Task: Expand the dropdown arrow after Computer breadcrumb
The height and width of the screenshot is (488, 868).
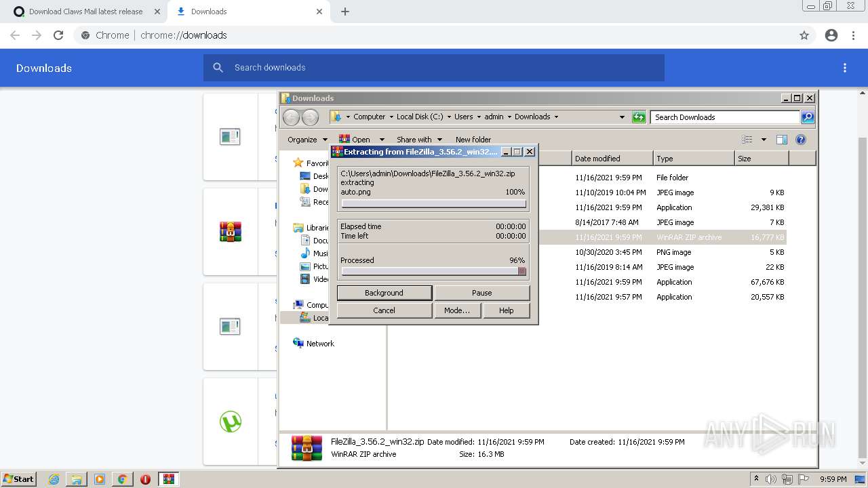Action: (x=391, y=117)
